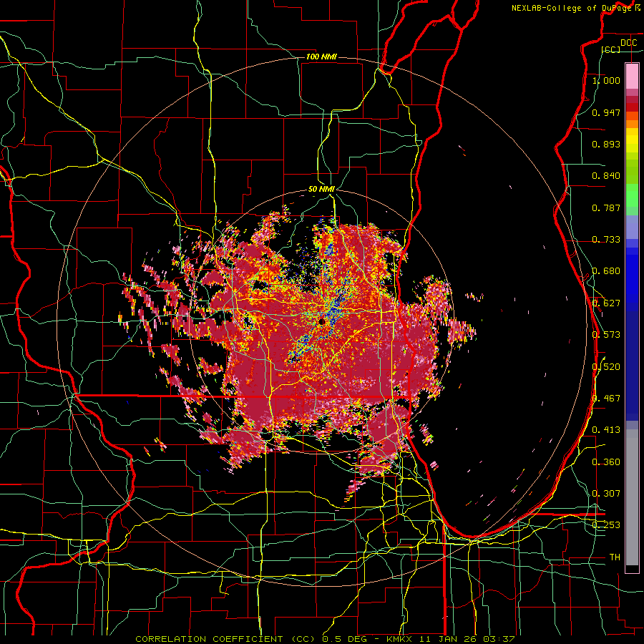Click the 0.573 value on the color scale

tap(606, 334)
